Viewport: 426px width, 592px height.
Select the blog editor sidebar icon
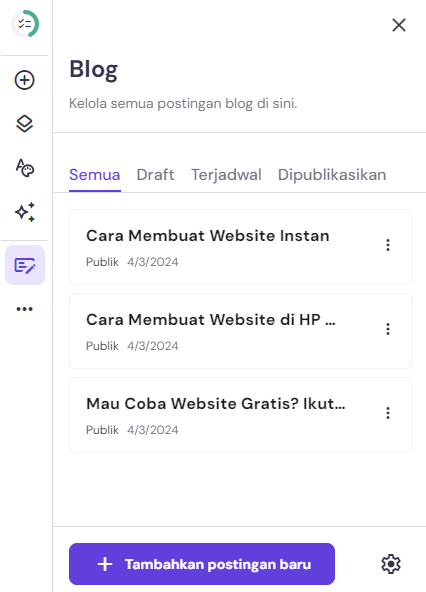[x=25, y=265]
